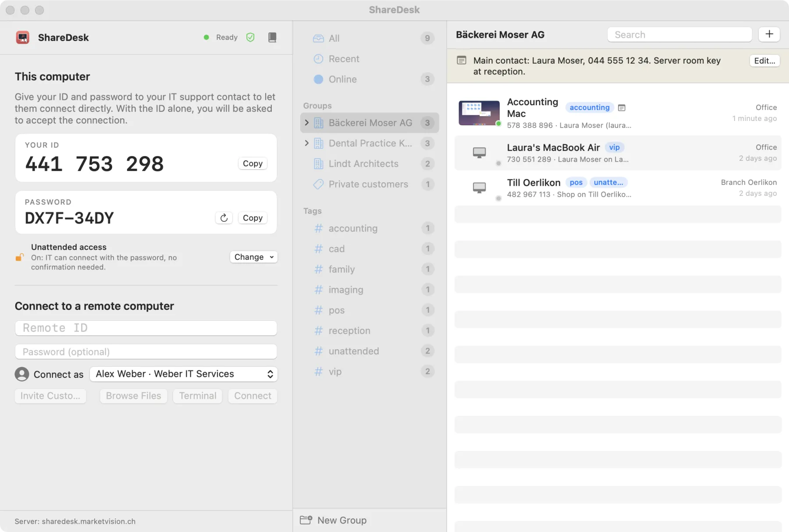Click the Lindt Architects building icon
Screen dimensions: 789x532
tap(319, 164)
